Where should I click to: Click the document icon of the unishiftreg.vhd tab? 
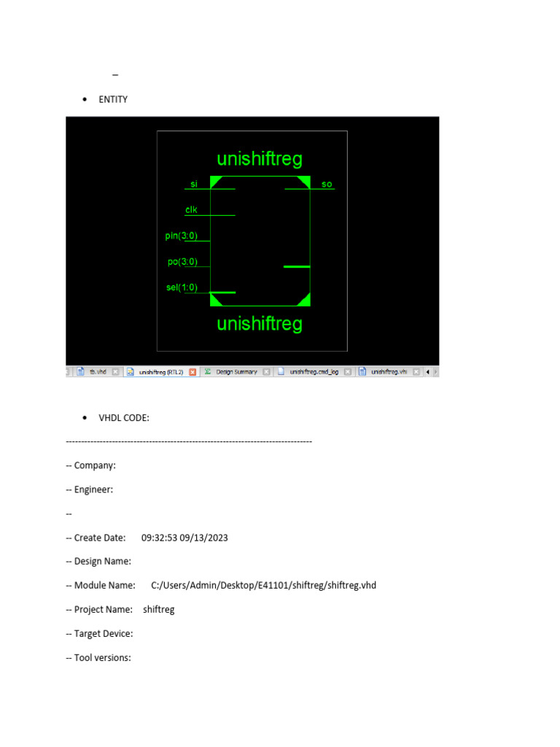(x=362, y=371)
